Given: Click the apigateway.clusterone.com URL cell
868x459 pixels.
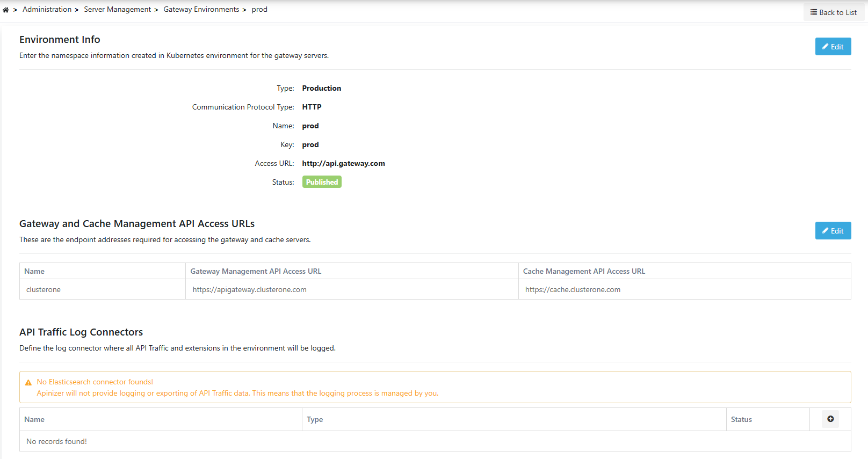Looking at the screenshot, I should (x=250, y=289).
